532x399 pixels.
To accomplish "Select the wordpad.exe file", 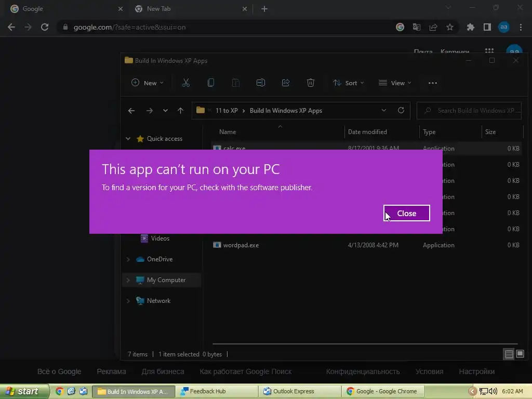I will tap(241, 245).
